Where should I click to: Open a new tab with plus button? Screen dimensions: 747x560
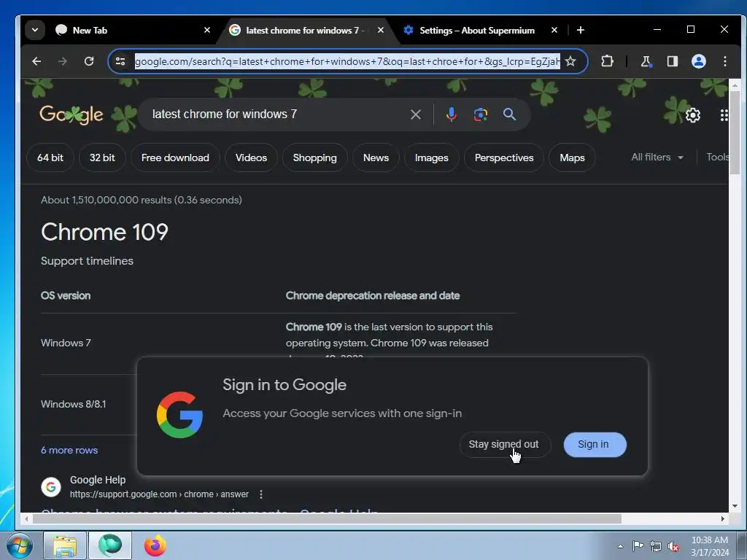point(580,30)
